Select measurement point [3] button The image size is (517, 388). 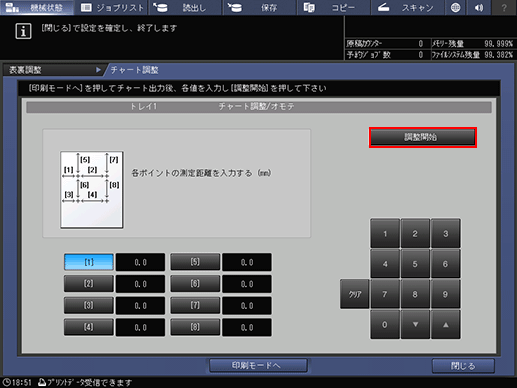[x=89, y=305]
